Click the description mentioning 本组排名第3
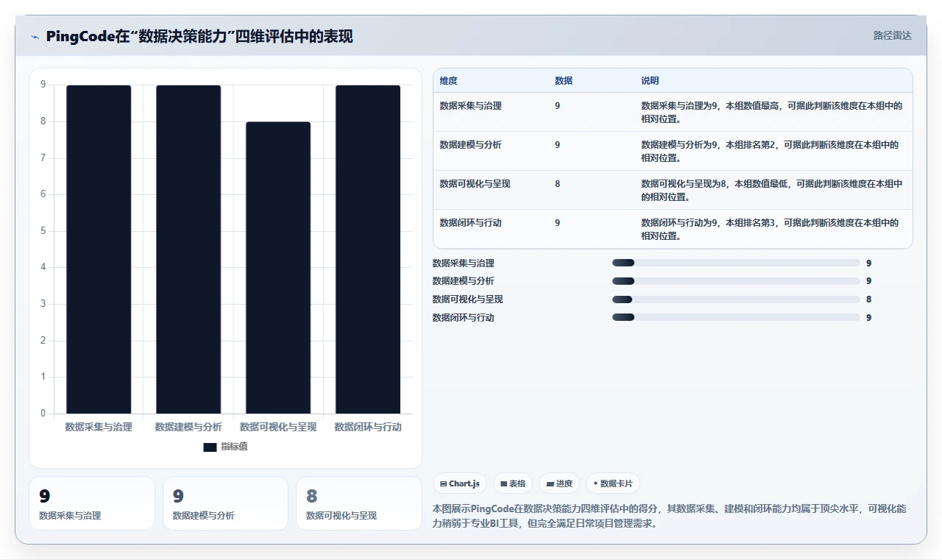Image resolution: width=942 pixels, height=560 pixels. pos(770,229)
